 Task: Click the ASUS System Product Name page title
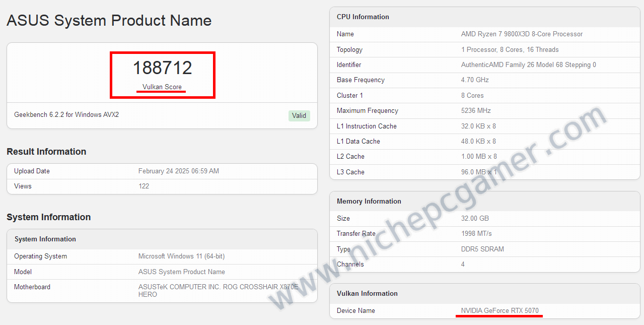click(109, 21)
